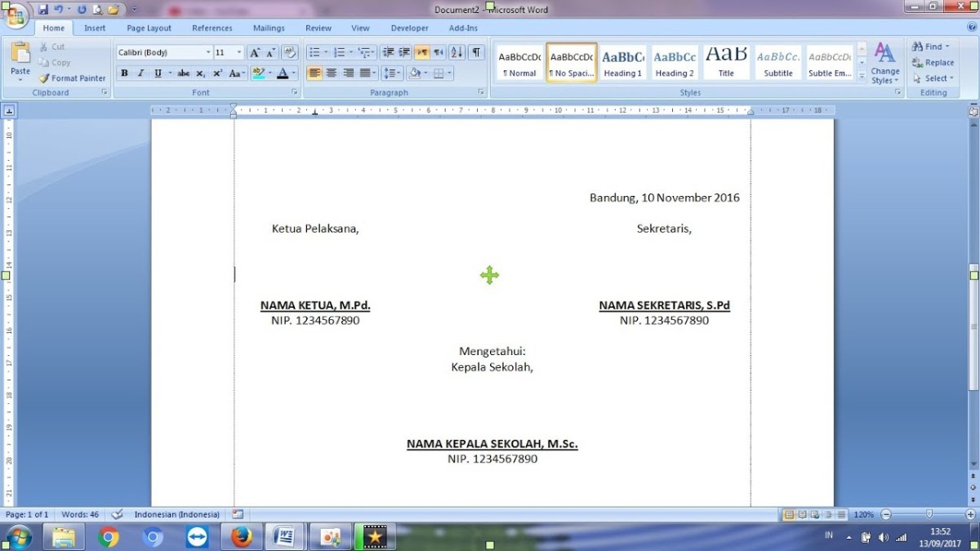Switch to the Insert ribbon tab
The image size is (980, 551).
pyautogui.click(x=94, y=27)
